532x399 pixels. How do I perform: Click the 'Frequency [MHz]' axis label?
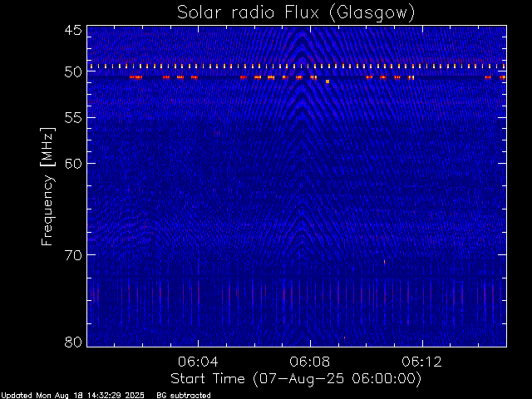47,186
